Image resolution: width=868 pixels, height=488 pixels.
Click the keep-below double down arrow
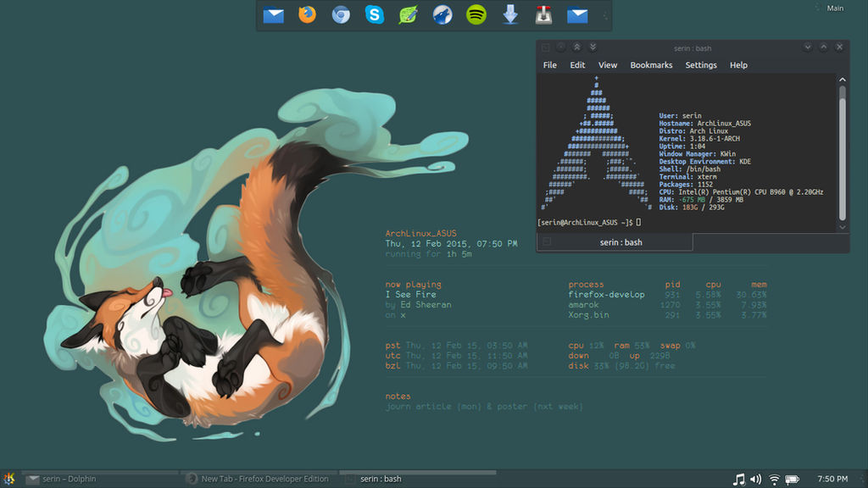pyautogui.click(x=593, y=47)
